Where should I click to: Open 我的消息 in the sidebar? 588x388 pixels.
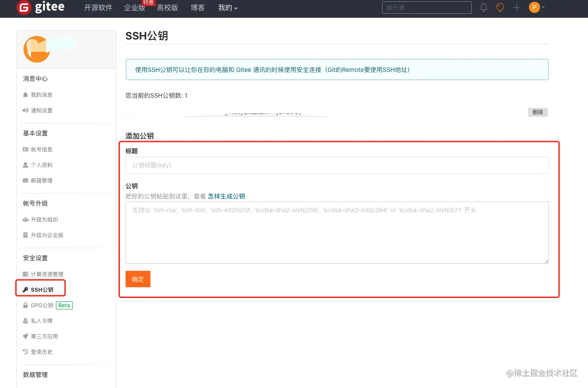click(x=41, y=95)
